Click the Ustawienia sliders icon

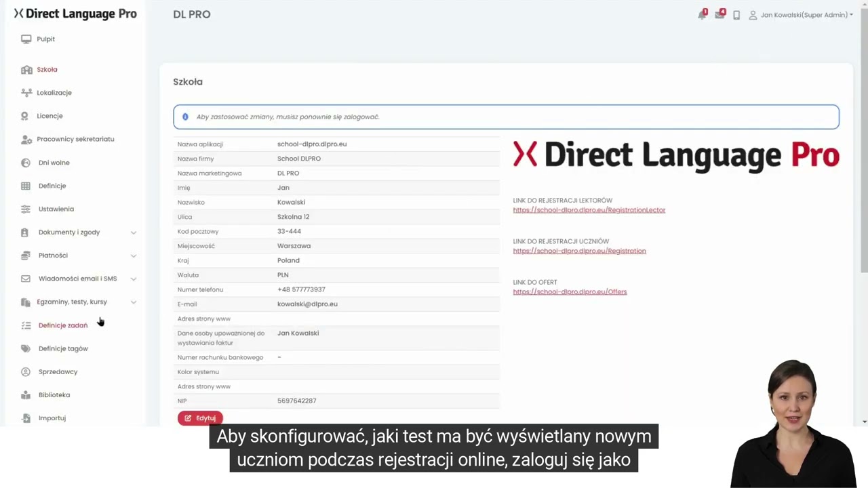click(x=26, y=209)
